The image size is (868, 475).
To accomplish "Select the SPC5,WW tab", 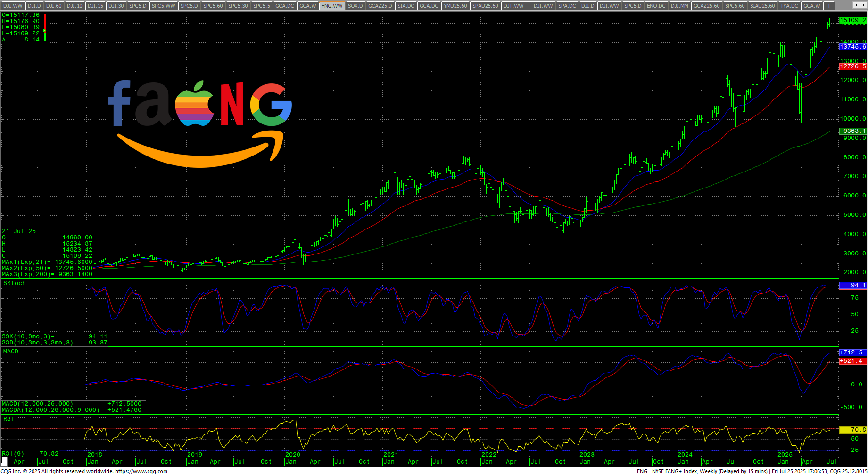I will [163, 6].
